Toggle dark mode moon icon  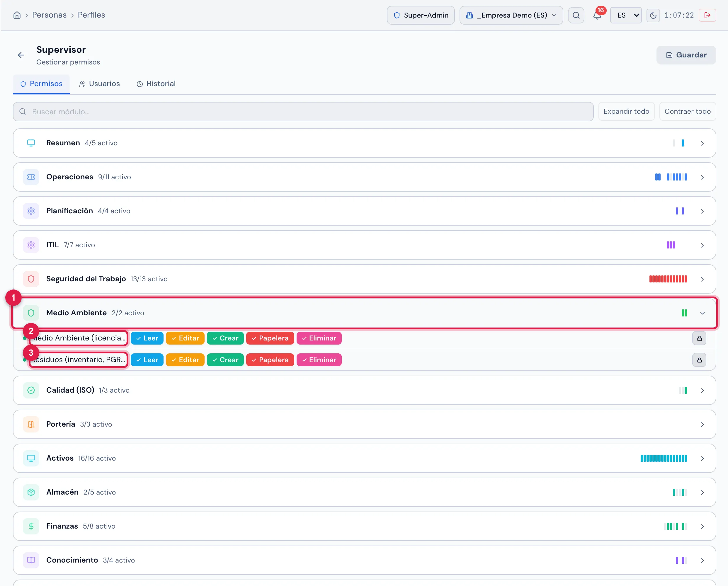click(653, 15)
